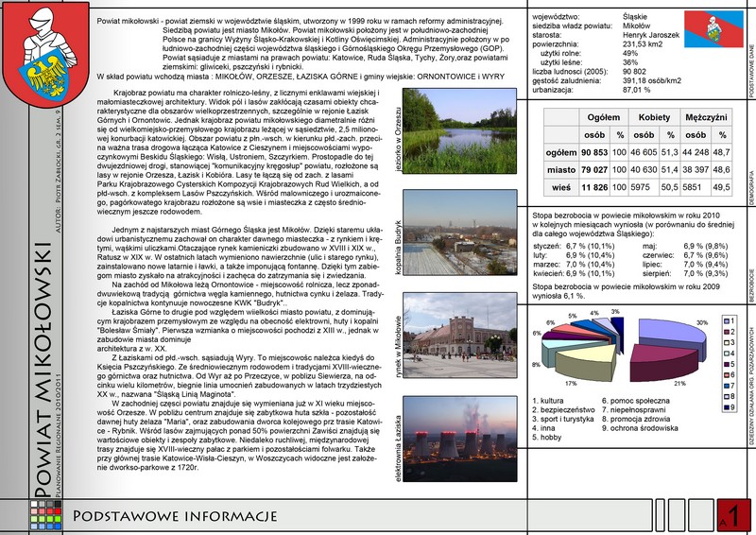Click the vertical 'BEZROBOCIE' section label

point(751,285)
